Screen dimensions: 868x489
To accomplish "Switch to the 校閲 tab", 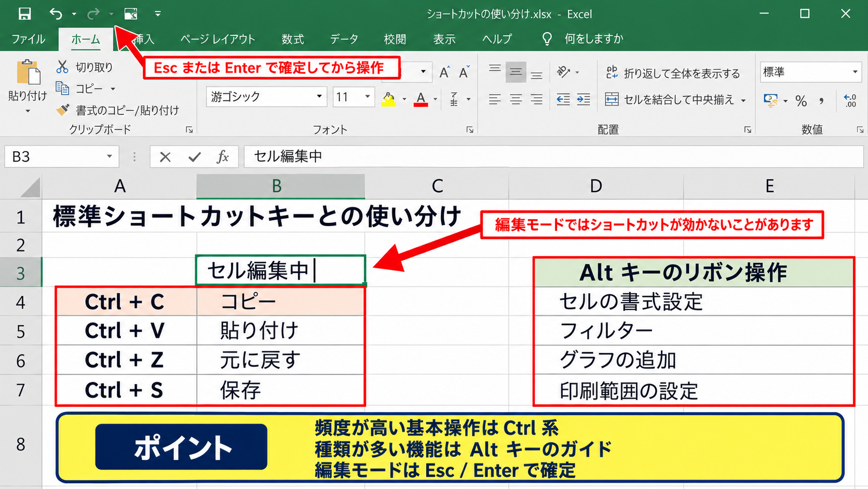I will [x=395, y=39].
